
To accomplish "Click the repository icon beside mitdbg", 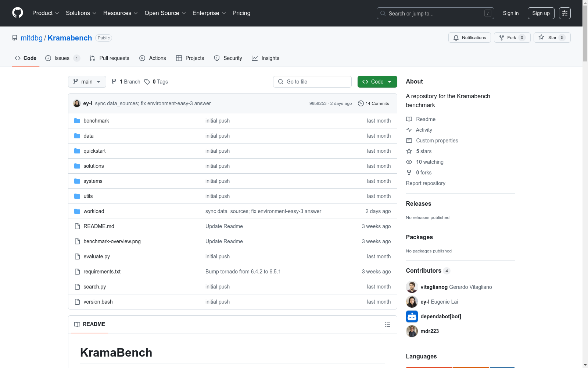I will 15,38.
